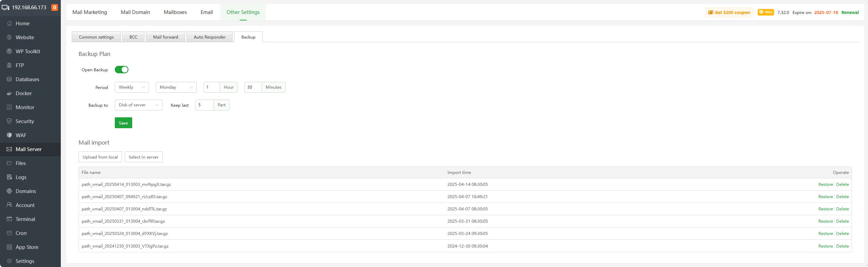The width and height of the screenshot is (868, 267).
Task: Click the App Store grid icon
Action: (x=9, y=247)
